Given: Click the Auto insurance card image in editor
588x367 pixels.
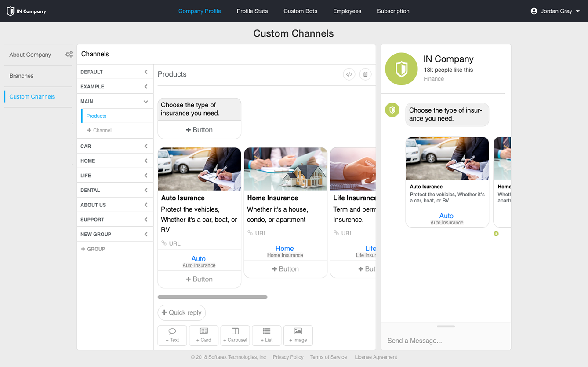Looking at the screenshot, I should pos(200,169).
